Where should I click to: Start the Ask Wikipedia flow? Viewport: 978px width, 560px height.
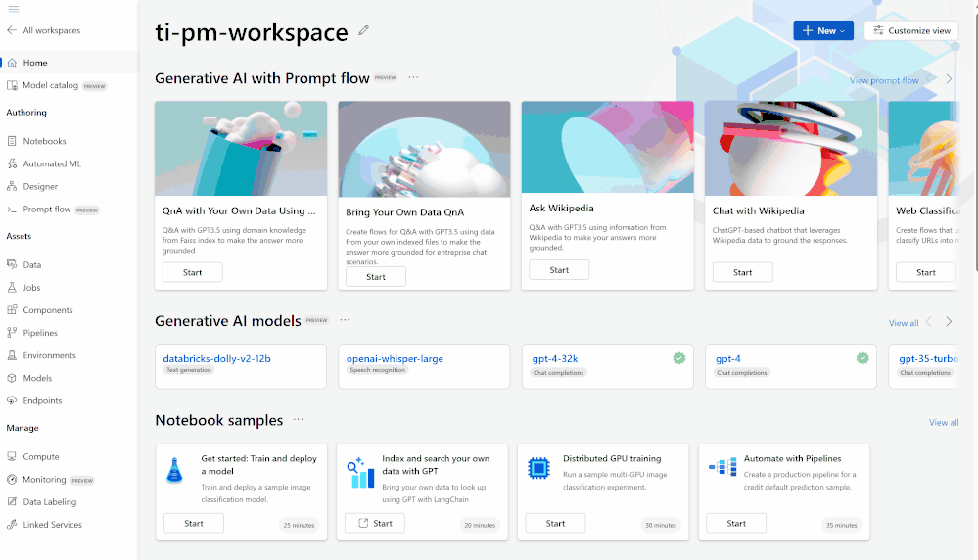(559, 270)
